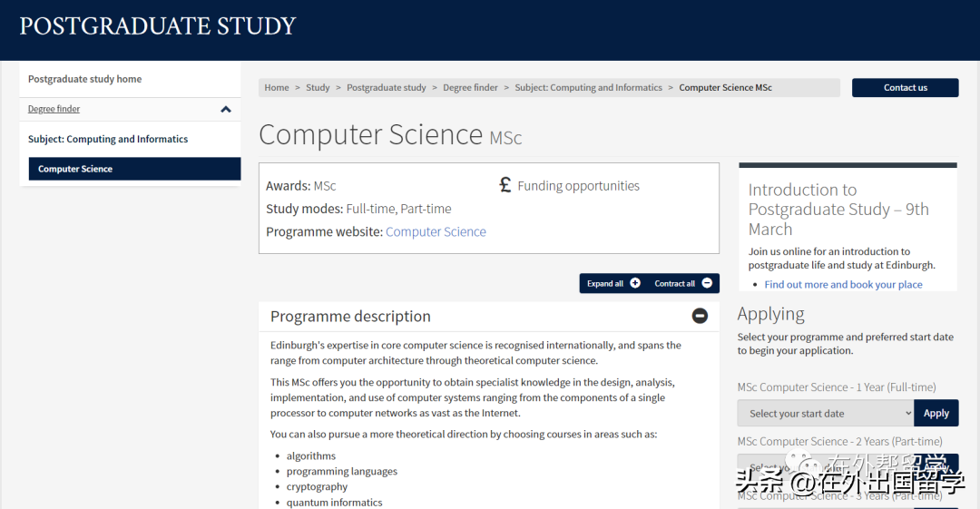Screen dimensions: 980x509
Task: Click the pound sign funding icon
Action: pyautogui.click(x=505, y=184)
